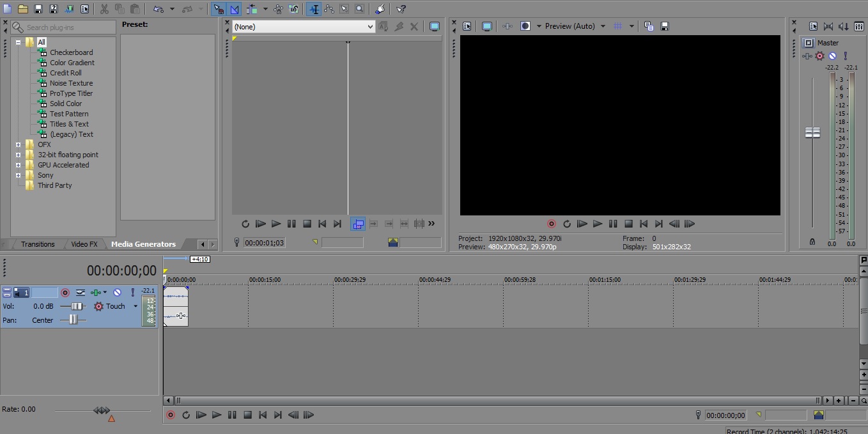Viewport: 868px width, 434px height.
Task: Click timeline transport Play button
Action: click(x=217, y=415)
